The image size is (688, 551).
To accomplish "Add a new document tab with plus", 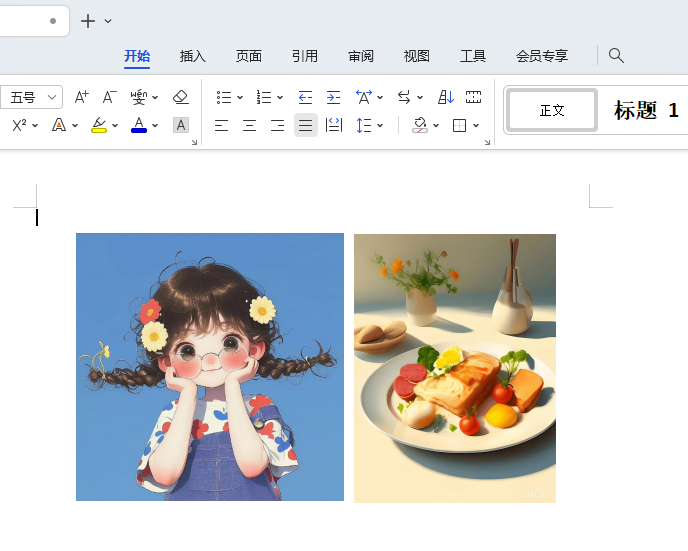I will click(x=88, y=21).
